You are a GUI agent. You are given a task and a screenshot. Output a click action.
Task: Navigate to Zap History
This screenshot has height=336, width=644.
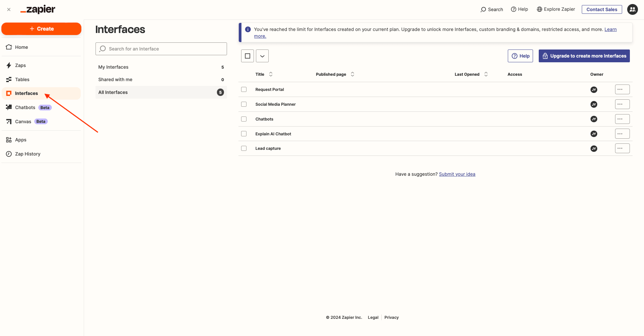coord(27,154)
